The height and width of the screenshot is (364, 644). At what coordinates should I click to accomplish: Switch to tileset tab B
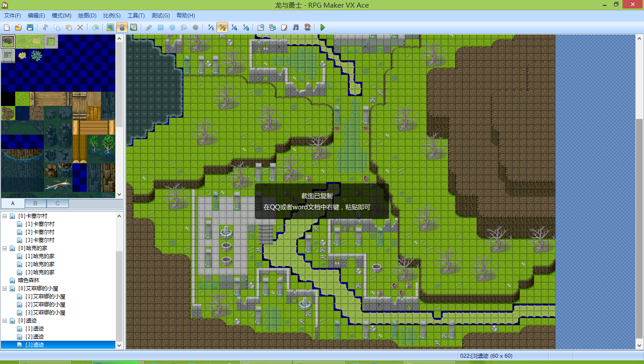click(35, 203)
